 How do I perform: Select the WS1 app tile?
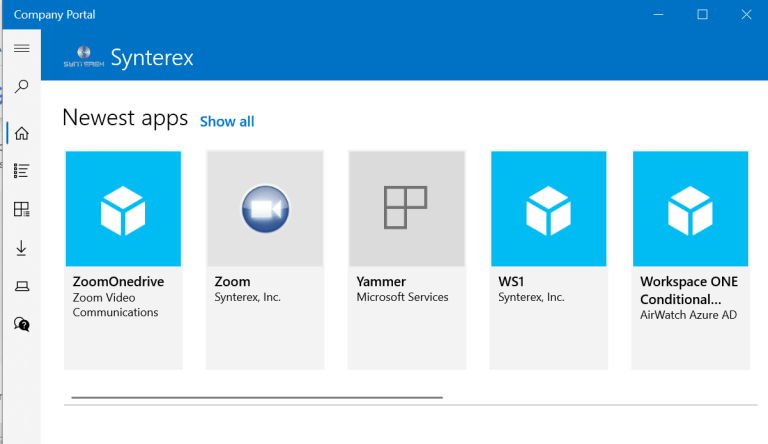548,258
